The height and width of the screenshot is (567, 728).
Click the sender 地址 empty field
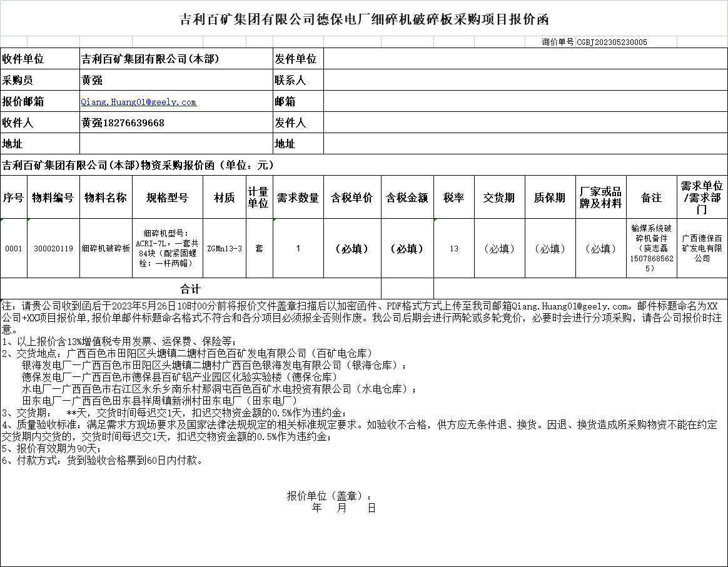click(525, 144)
